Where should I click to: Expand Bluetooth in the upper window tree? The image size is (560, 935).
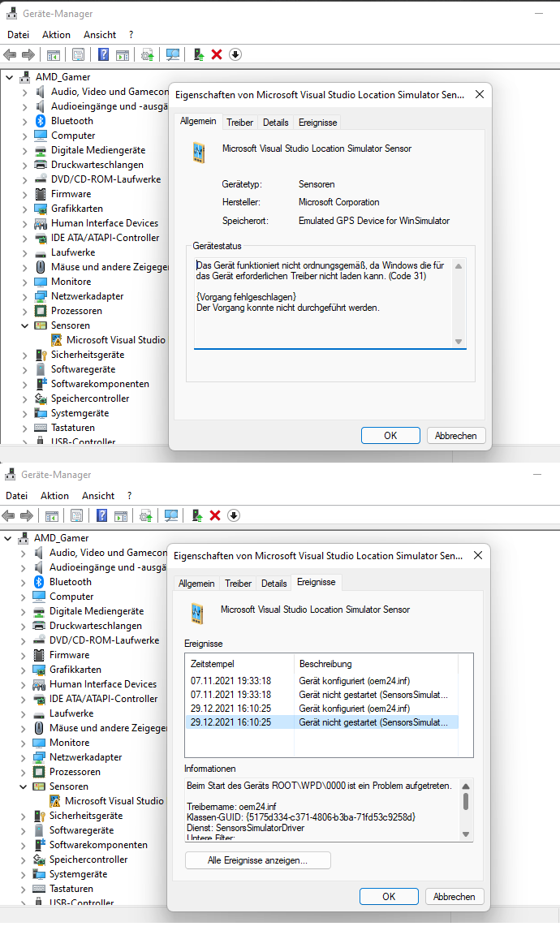click(24, 121)
